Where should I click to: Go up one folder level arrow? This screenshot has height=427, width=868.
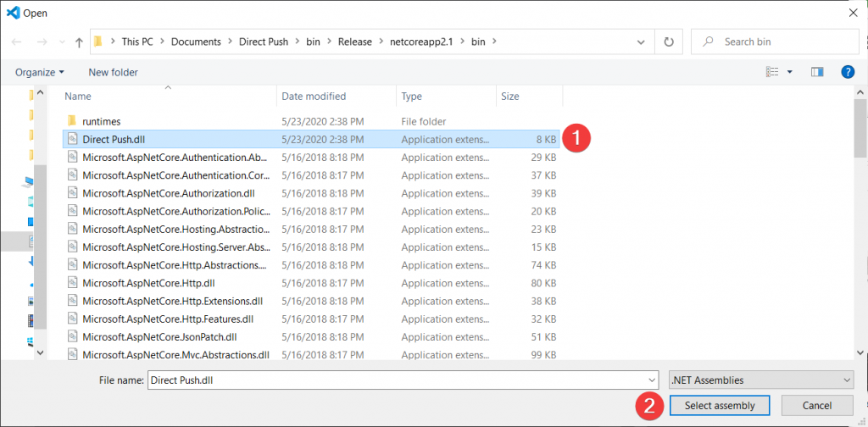point(79,42)
